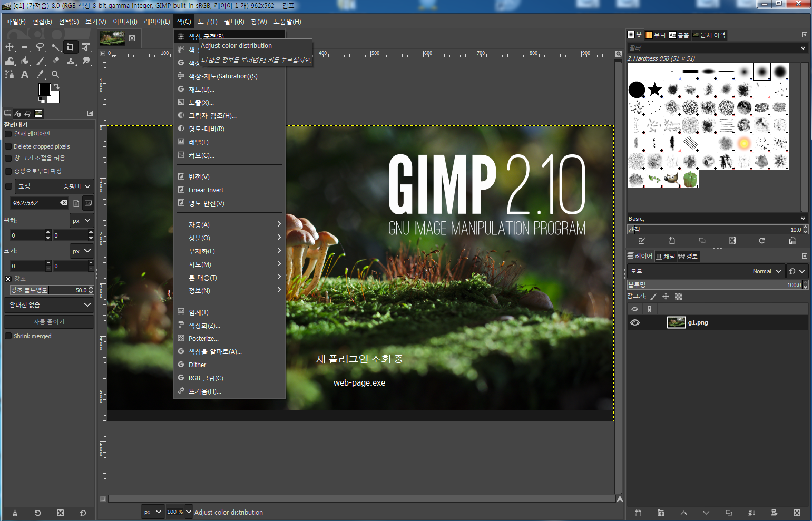Select the Paintbrush tool
812x521 pixels.
tap(40, 61)
